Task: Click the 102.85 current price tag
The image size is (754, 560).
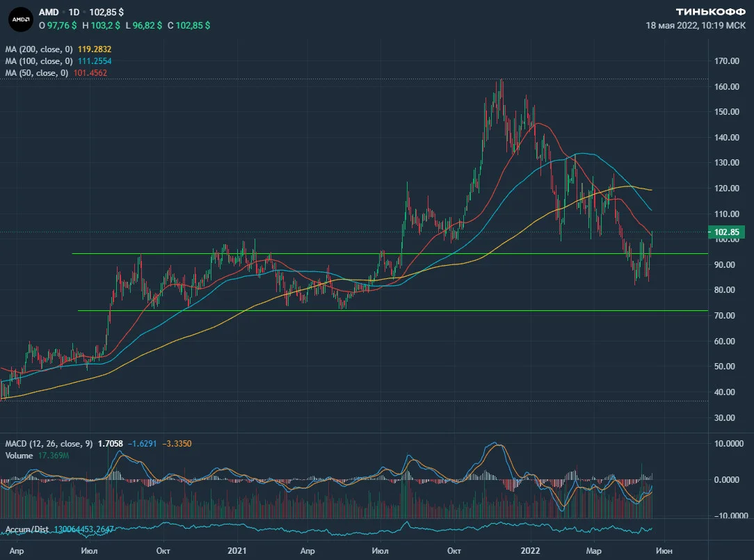Action: click(x=726, y=232)
